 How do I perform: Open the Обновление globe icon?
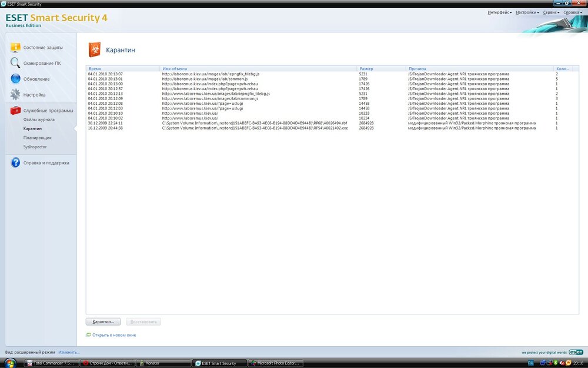pyautogui.click(x=15, y=79)
